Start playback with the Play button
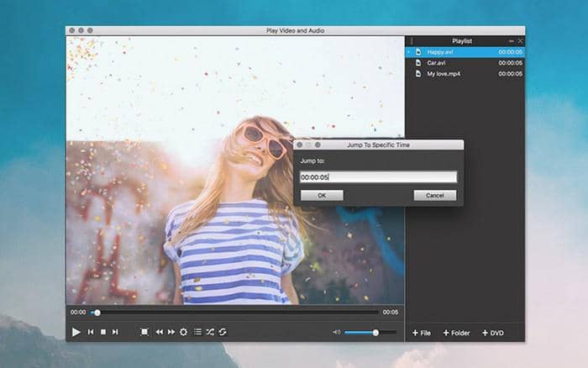 [x=76, y=332]
